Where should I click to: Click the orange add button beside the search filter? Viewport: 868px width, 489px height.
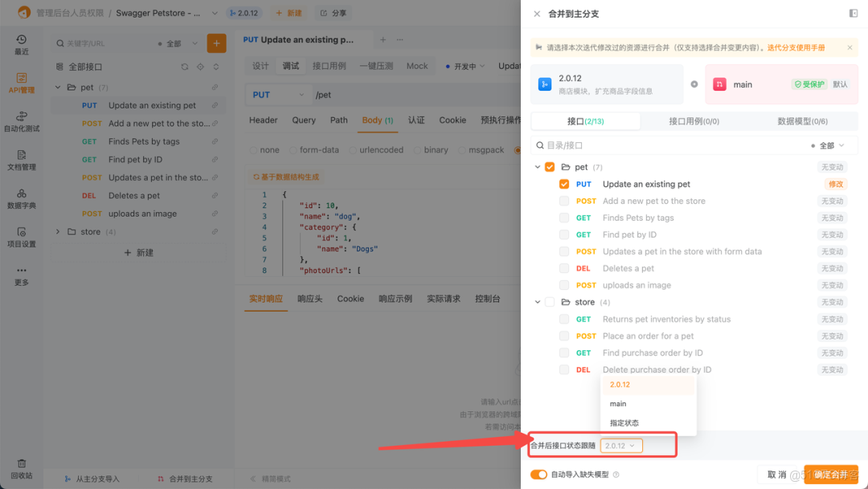[x=216, y=42]
